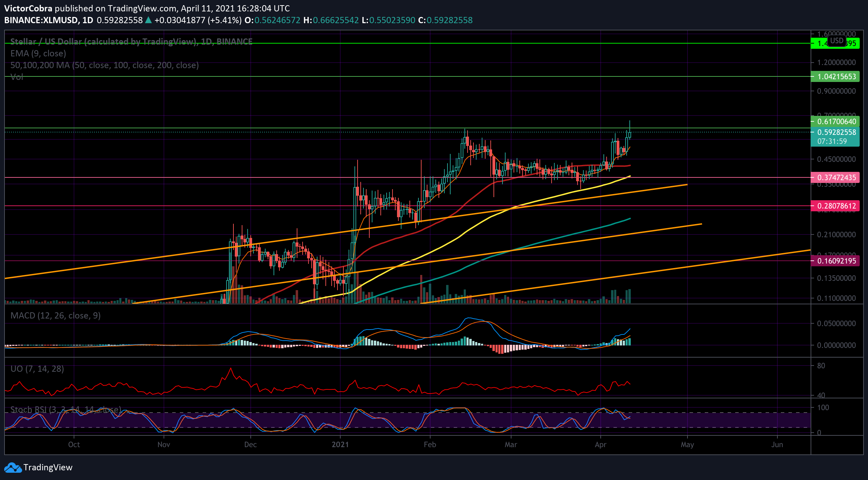Click the low value L:0.55023590

(x=388, y=20)
